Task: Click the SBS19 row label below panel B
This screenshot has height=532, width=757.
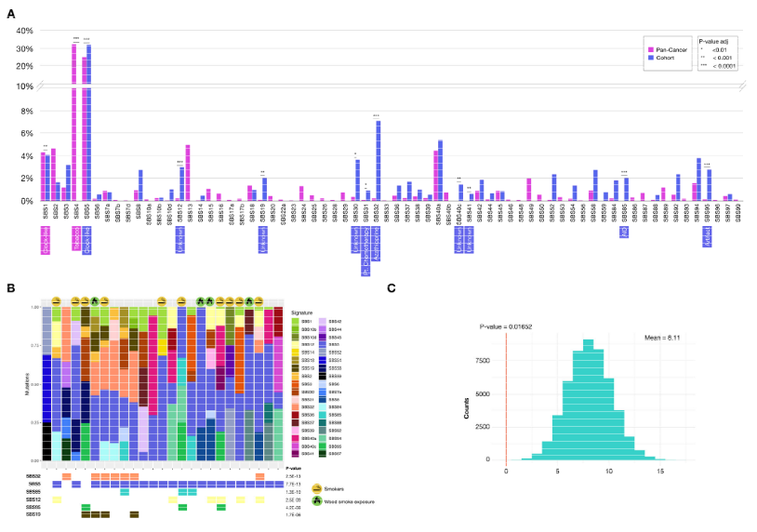Action: (x=33, y=515)
